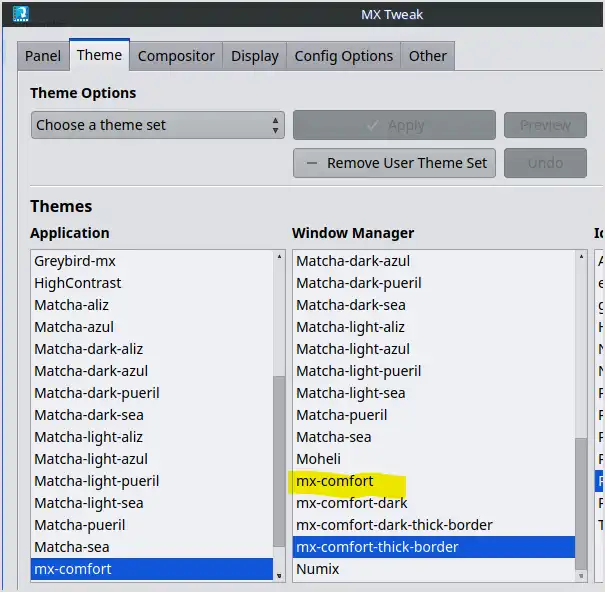Expand the Choose a theme set dropdown
Screen dimensions: 605x592
pos(158,125)
